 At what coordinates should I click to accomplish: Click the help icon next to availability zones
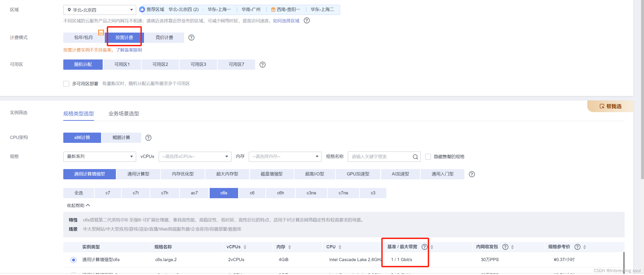coord(262,64)
